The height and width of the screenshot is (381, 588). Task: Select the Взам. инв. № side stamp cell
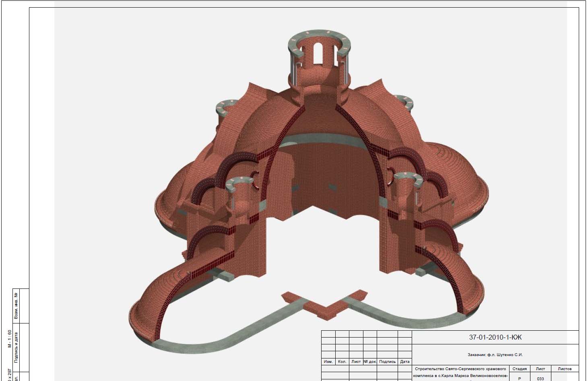coord(17,306)
